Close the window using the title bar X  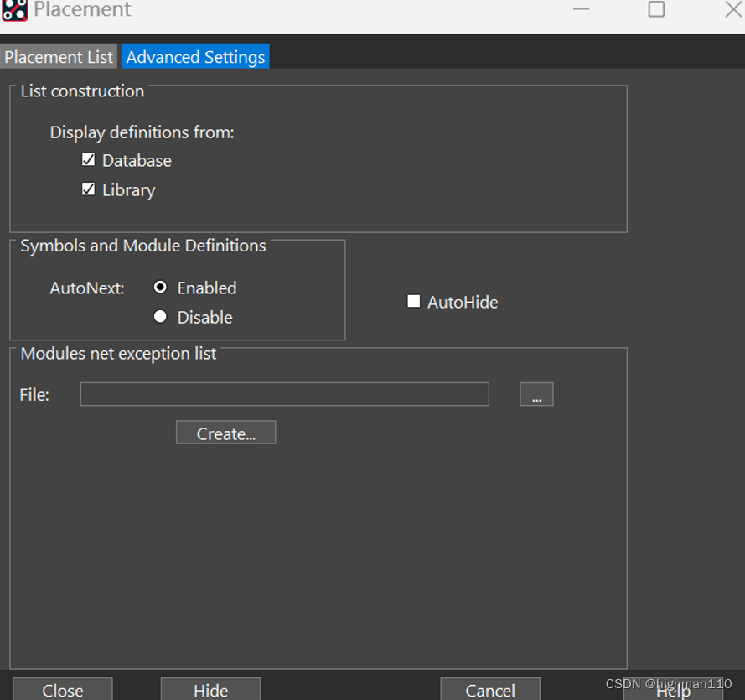(732, 9)
